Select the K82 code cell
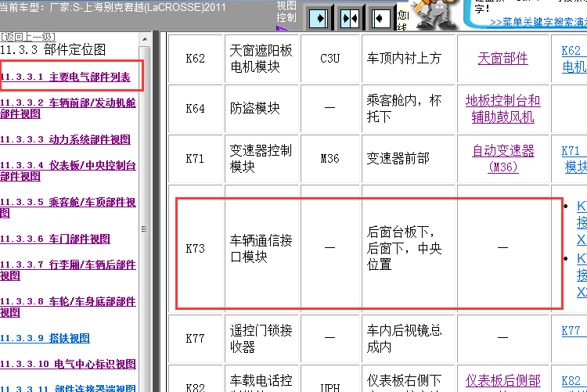 click(196, 379)
